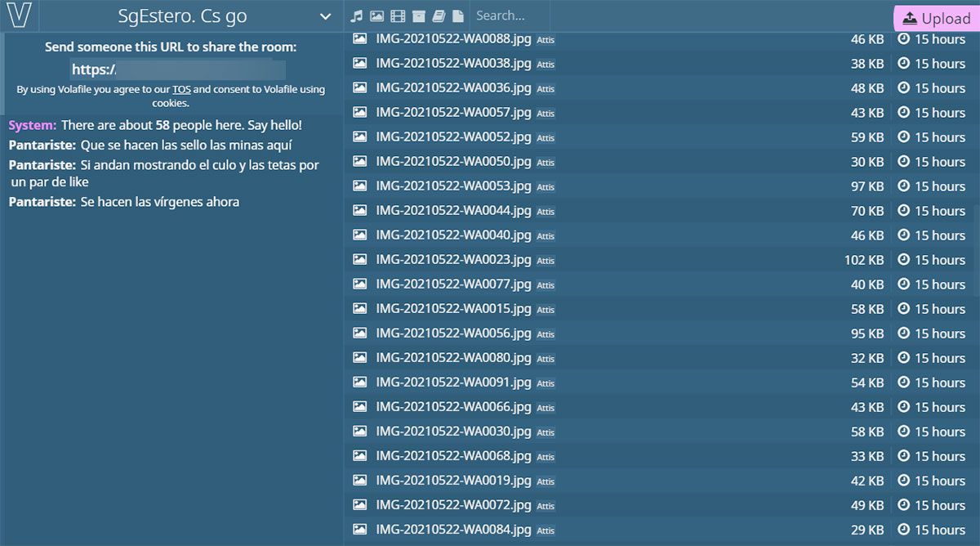
Task: Filter files by book documents
Action: pos(439,16)
